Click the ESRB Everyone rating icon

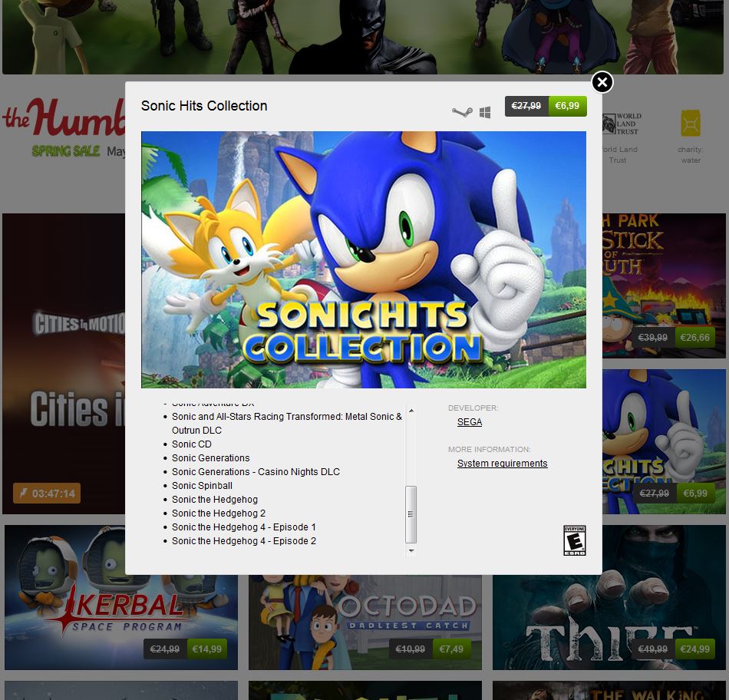[574, 540]
